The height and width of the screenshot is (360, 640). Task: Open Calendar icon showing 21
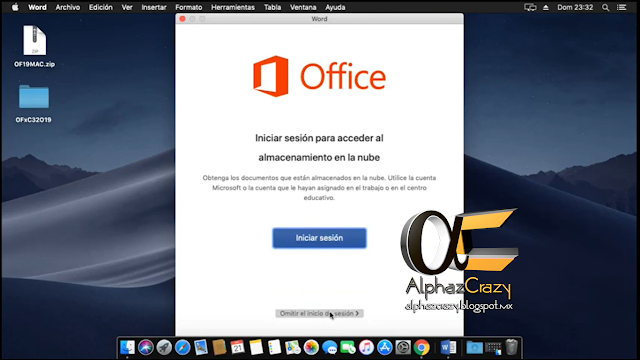238,347
